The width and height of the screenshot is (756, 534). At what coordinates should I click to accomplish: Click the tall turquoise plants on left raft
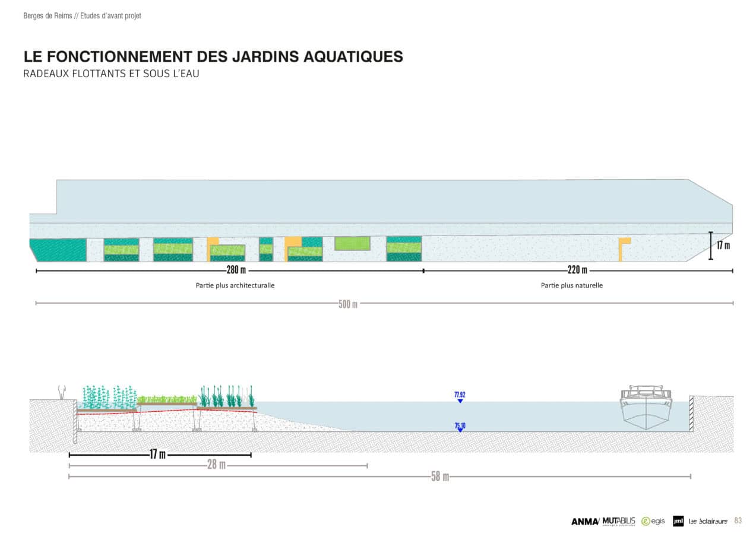(109, 396)
